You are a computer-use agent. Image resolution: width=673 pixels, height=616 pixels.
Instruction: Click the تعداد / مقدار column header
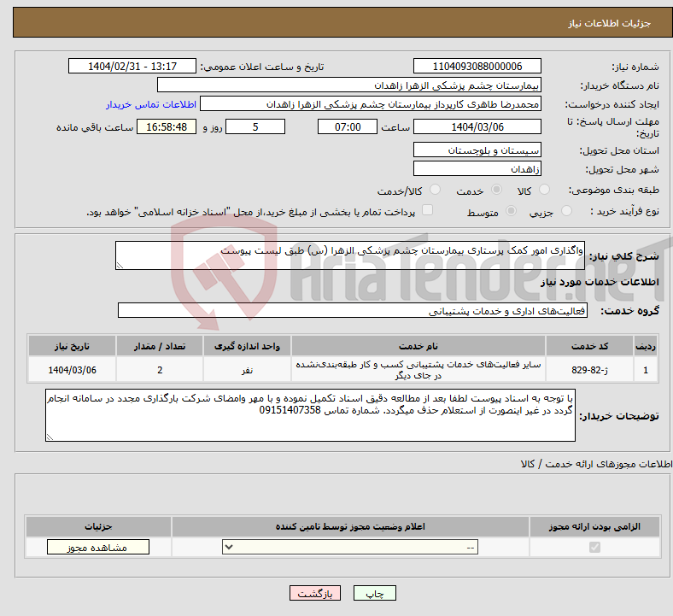click(x=160, y=346)
